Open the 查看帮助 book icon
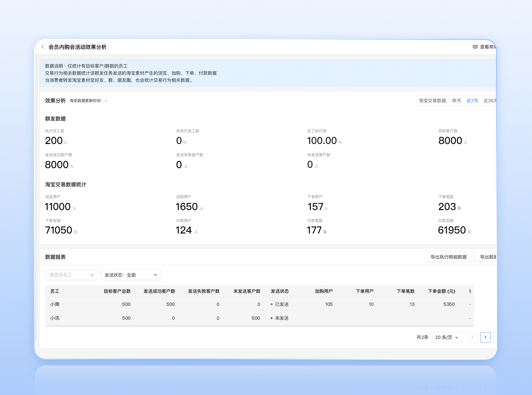Viewport: 532px width, 395px height. point(475,47)
